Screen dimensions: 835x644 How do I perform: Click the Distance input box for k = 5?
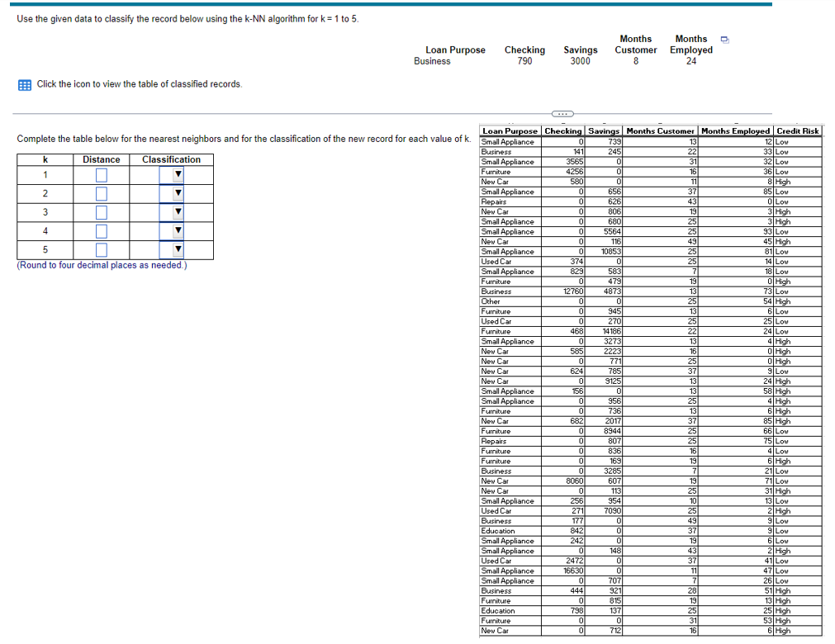102,249
